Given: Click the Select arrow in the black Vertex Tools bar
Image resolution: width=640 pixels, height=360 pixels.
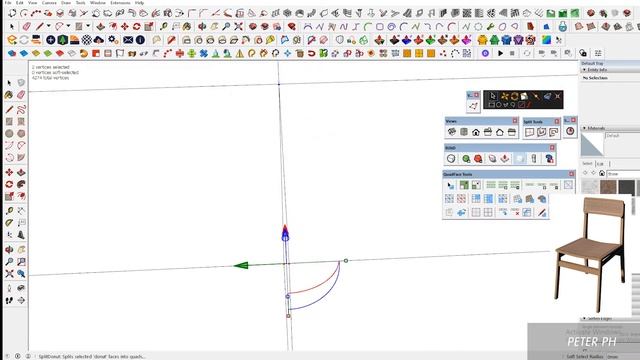Looking at the screenshot, I should [x=493, y=96].
